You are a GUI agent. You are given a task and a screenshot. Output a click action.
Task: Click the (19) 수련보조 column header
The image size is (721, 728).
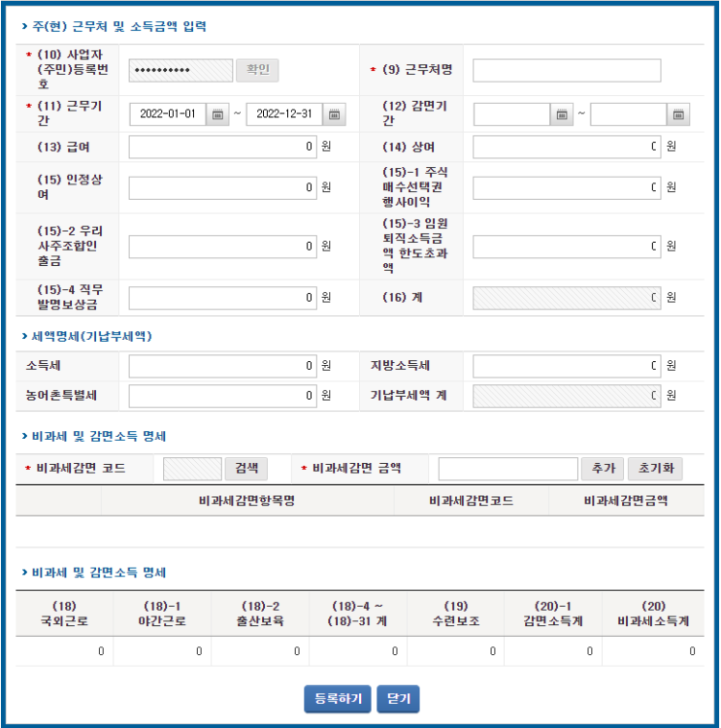456,613
